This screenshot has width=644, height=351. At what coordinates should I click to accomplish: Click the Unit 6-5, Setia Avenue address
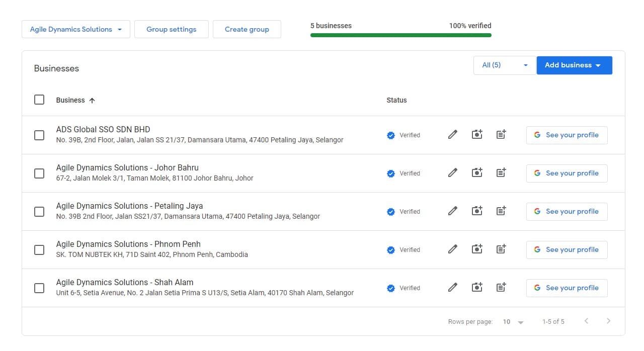click(205, 293)
